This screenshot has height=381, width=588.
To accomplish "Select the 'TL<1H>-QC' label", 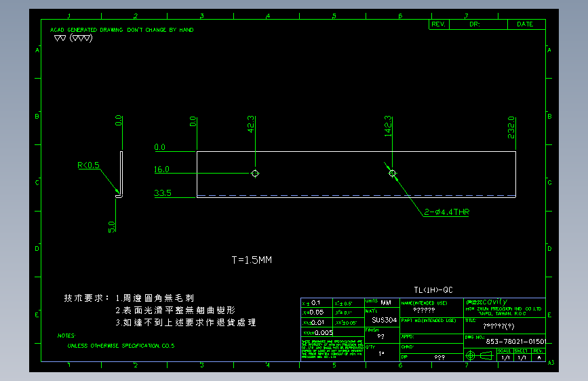I will point(433,290).
